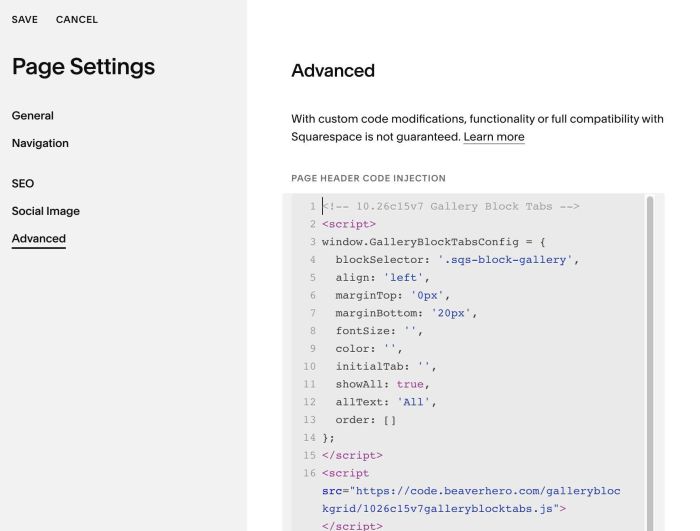The width and height of the screenshot is (700, 531).
Task: Open the Navigation settings tab
Action: pyautogui.click(x=40, y=143)
